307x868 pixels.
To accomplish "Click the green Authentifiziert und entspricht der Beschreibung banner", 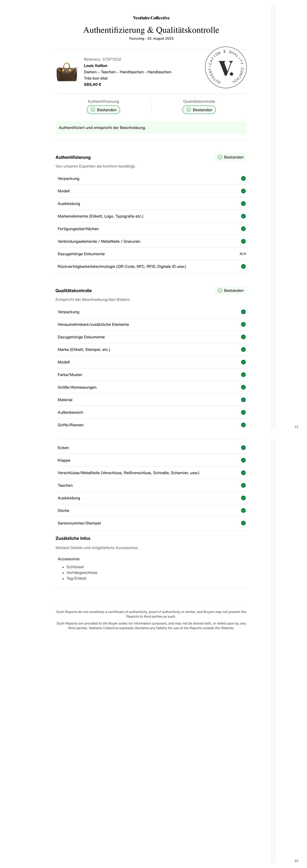I will coord(151,128).
